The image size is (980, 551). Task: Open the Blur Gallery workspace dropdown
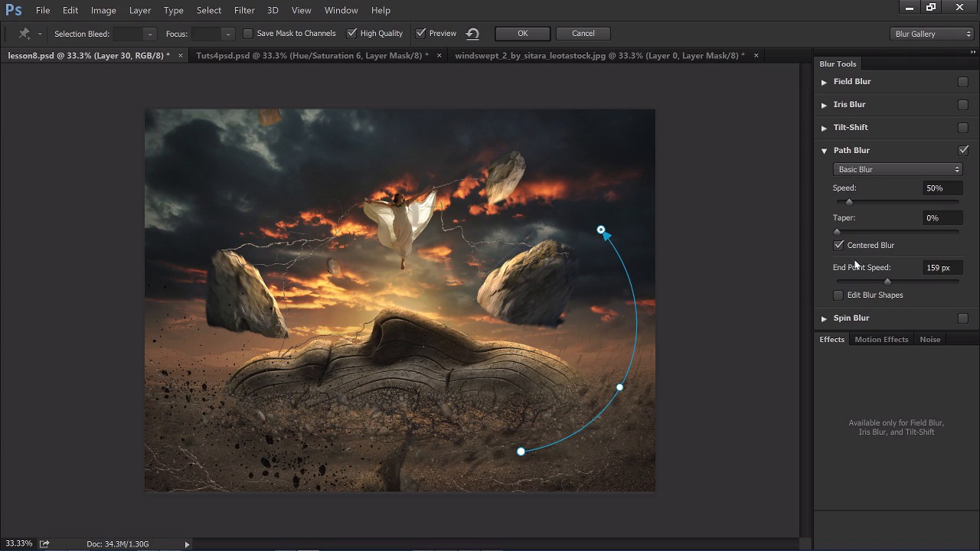pos(932,34)
